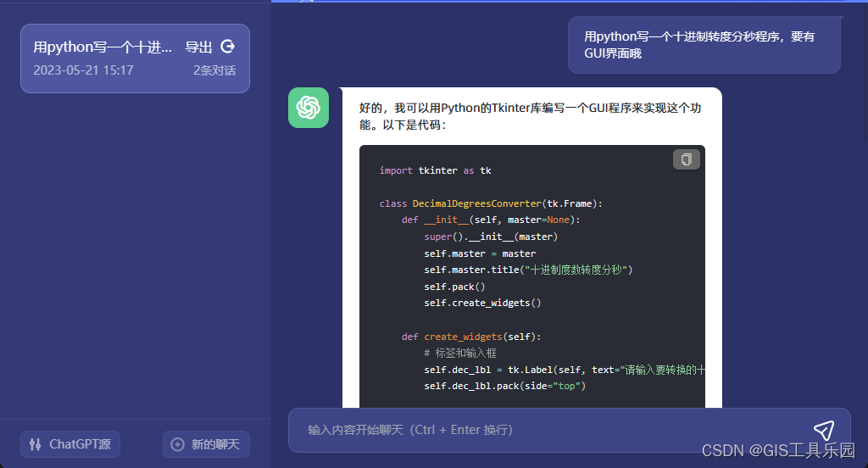Click the def __init__ code line
This screenshot has height=468, width=868.
(491, 220)
